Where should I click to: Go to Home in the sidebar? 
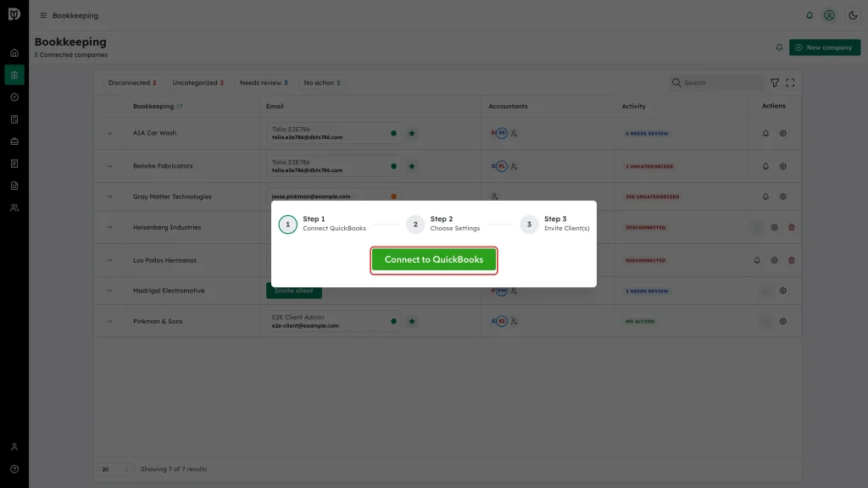point(14,53)
